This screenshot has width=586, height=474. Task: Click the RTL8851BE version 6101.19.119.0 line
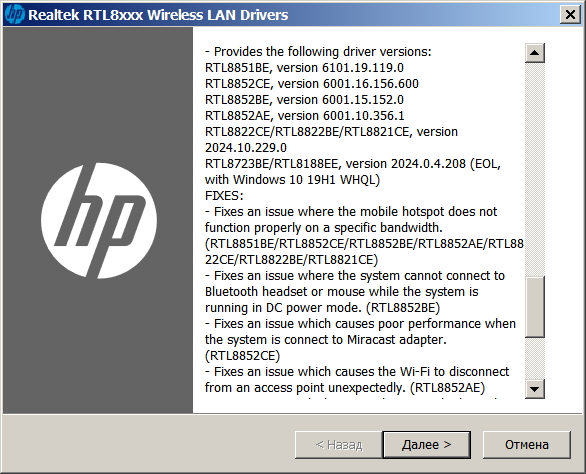(x=304, y=68)
